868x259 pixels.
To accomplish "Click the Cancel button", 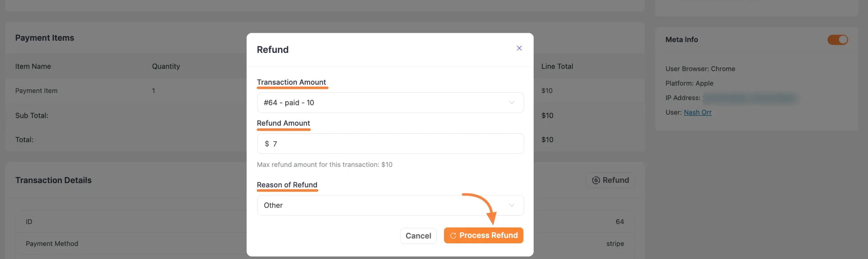I will pyautogui.click(x=418, y=236).
